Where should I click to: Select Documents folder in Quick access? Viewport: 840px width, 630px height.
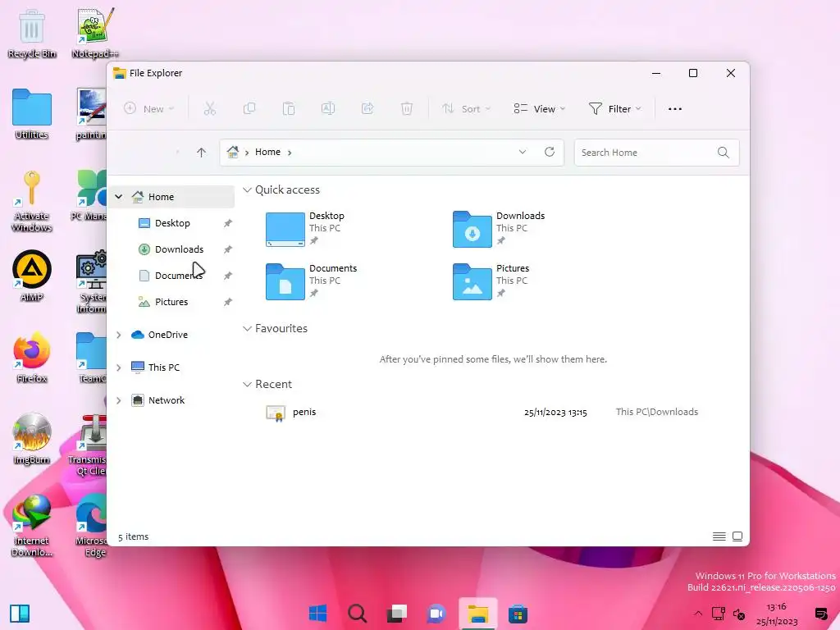311,281
